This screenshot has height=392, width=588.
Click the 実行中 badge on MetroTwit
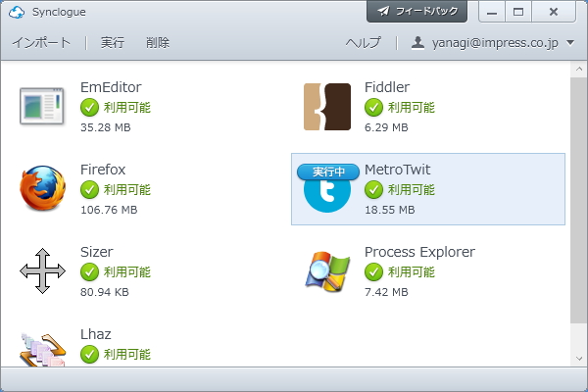(x=328, y=171)
